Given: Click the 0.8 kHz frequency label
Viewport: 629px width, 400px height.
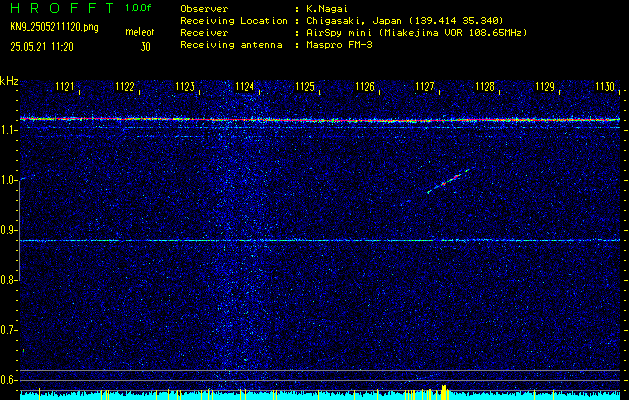Looking at the screenshot, I should coord(8,280).
